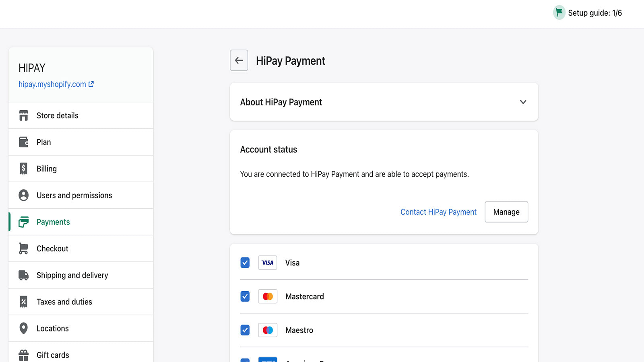The image size is (644, 362).
Task: Click the HiPay Payment page title
Action: [291, 61]
